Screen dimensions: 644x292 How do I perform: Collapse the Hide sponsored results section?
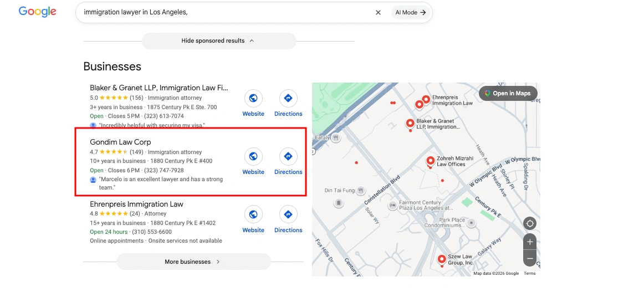coord(219,40)
